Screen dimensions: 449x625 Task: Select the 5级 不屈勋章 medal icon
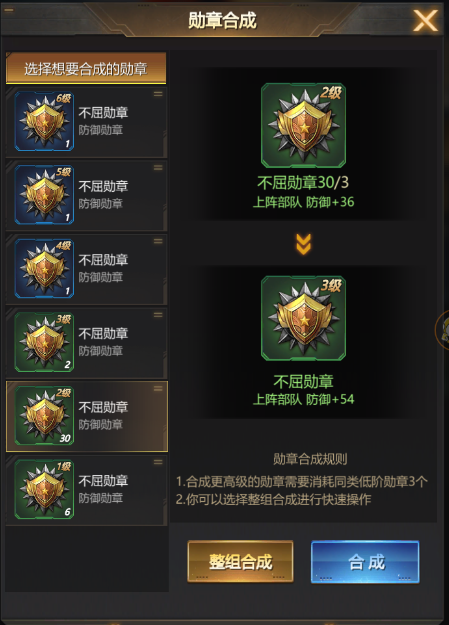pyautogui.click(x=44, y=195)
